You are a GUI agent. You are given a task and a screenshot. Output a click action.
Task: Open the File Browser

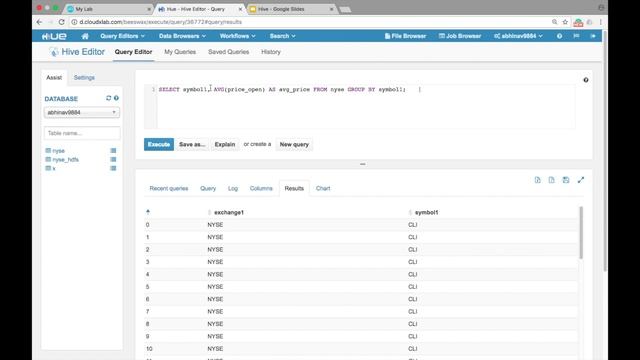click(405, 36)
